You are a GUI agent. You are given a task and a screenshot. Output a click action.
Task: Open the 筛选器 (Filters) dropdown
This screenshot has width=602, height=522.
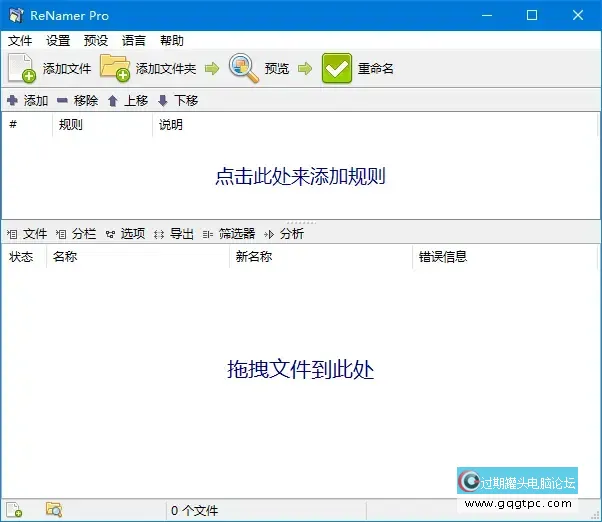coord(229,234)
